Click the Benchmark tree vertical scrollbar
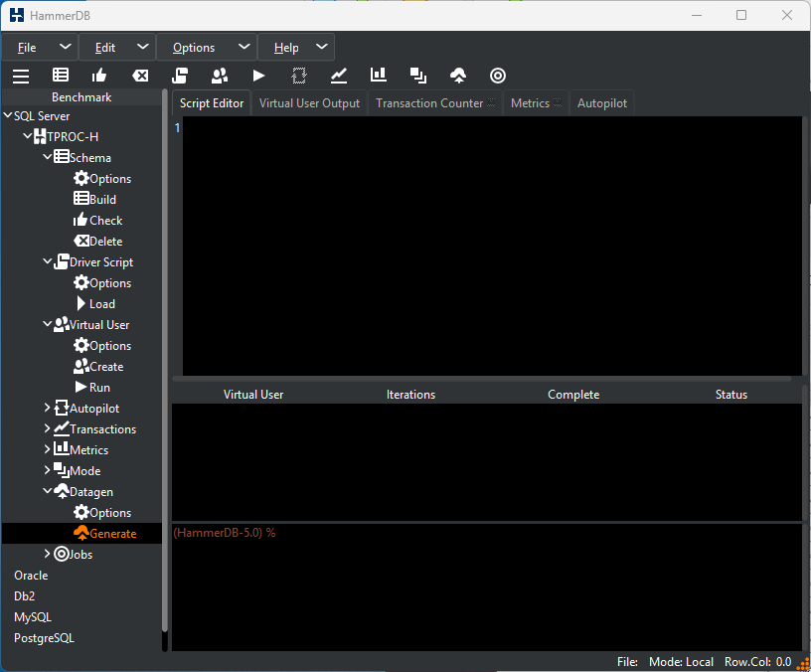This screenshot has height=672, width=811. pyautogui.click(x=165, y=362)
